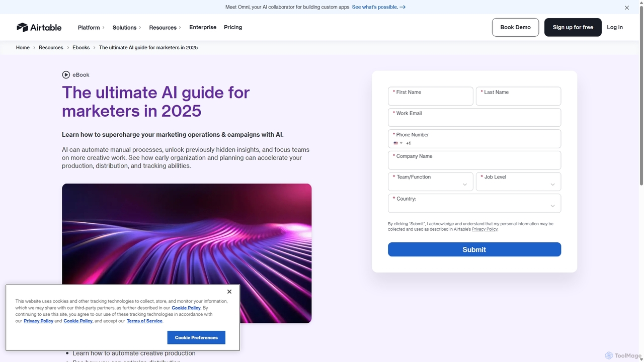Open the phone country flag selector
This screenshot has height=362, width=644.
coord(398,143)
